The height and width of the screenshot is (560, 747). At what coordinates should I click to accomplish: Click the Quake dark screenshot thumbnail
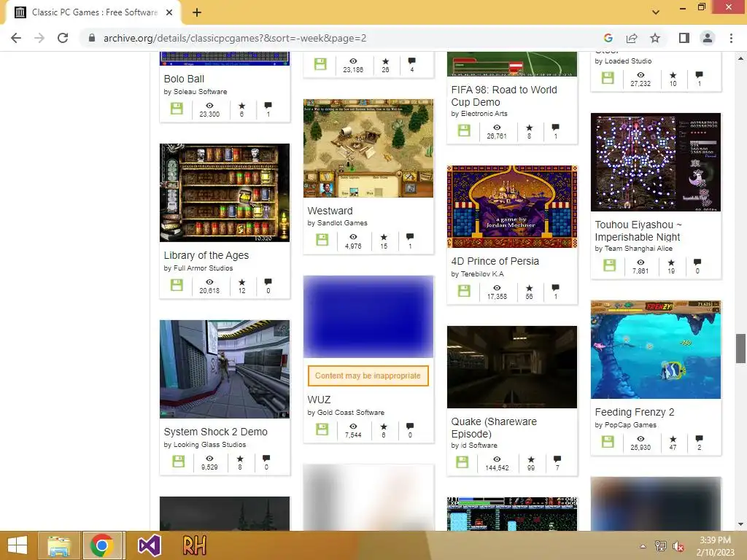[x=512, y=367]
